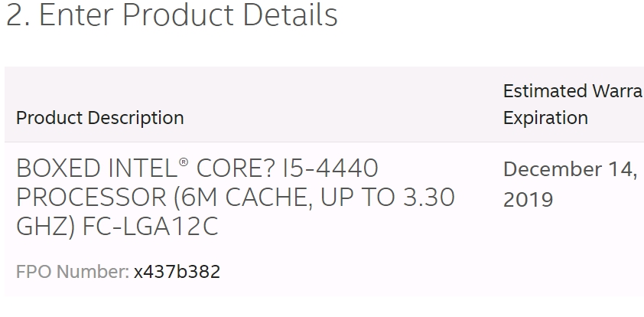The image size is (644, 317).
Task: Click the registered trademark symbol after INTEL
Action: click(x=184, y=162)
